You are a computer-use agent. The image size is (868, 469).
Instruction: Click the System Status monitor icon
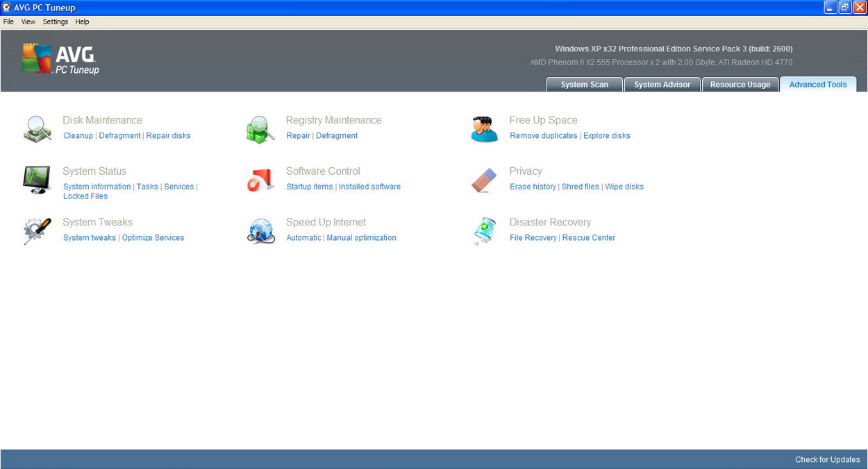click(37, 180)
